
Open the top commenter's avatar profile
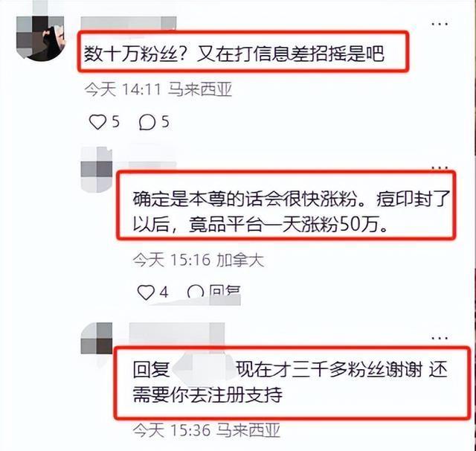41,39
